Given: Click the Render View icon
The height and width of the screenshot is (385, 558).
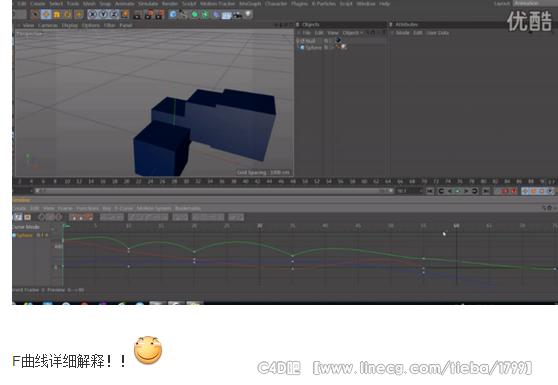Looking at the screenshot, I should pos(138,15).
